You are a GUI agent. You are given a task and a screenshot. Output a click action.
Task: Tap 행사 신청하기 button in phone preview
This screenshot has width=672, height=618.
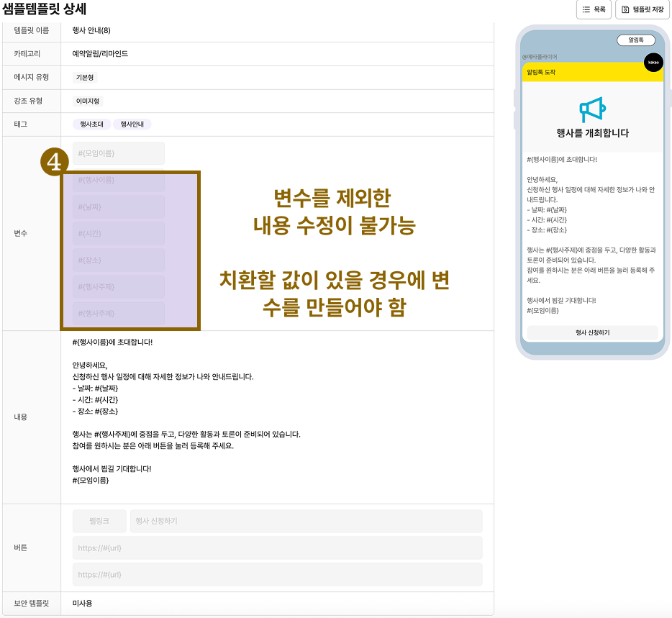pos(592,332)
